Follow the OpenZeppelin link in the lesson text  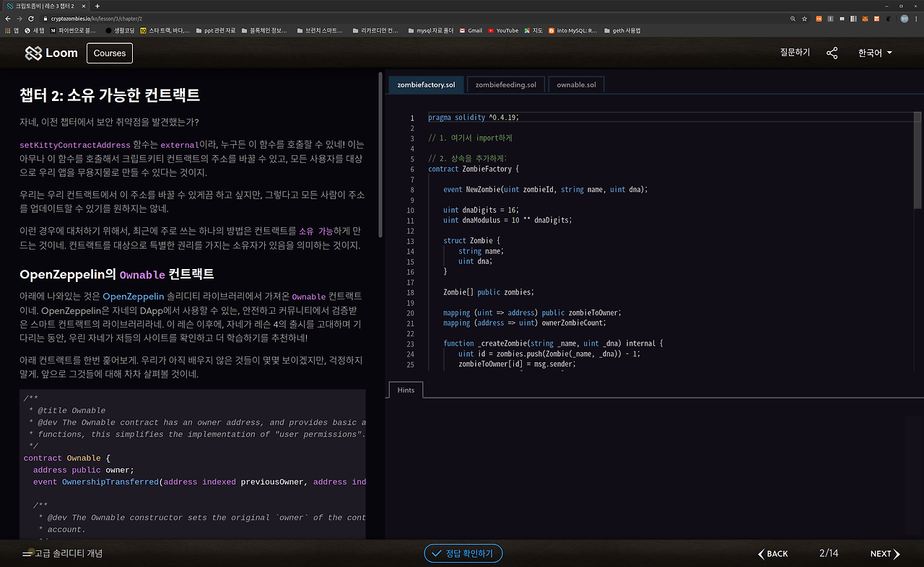click(134, 296)
